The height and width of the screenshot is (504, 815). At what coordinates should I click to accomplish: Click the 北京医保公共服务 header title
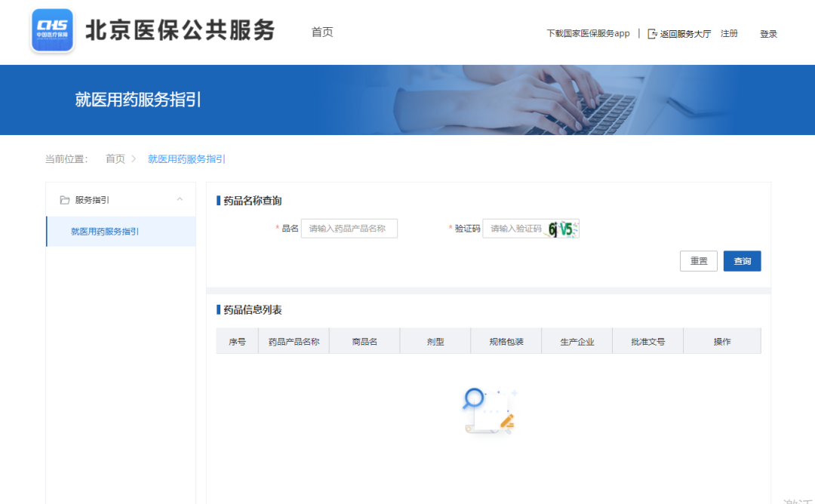pos(179,31)
